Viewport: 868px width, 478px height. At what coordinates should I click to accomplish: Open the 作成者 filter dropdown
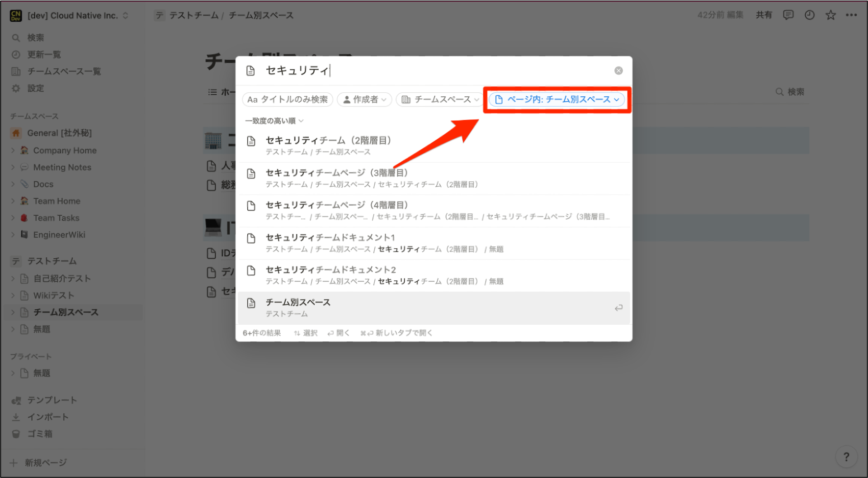pyautogui.click(x=364, y=99)
